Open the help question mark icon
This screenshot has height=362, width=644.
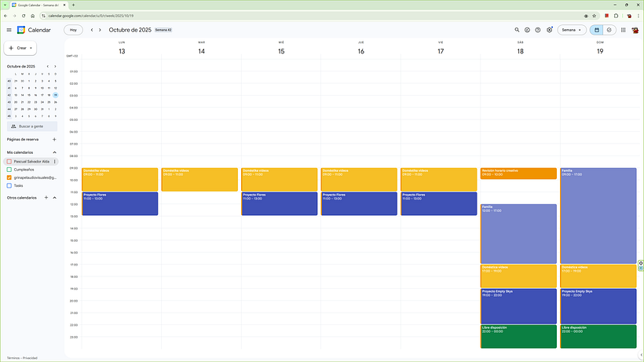point(538,30)
